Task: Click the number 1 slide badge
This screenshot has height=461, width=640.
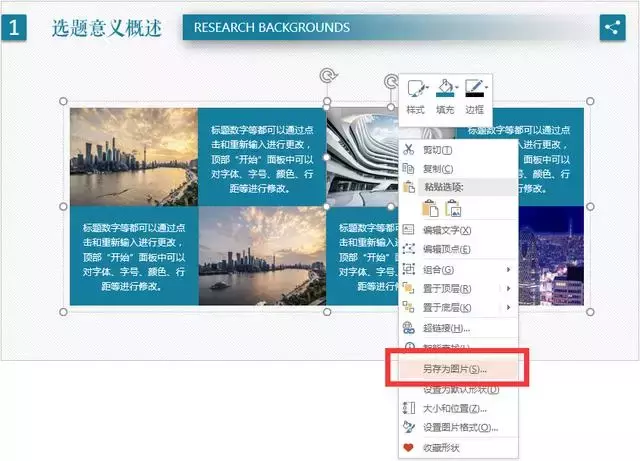Action: tap(14, 27)
